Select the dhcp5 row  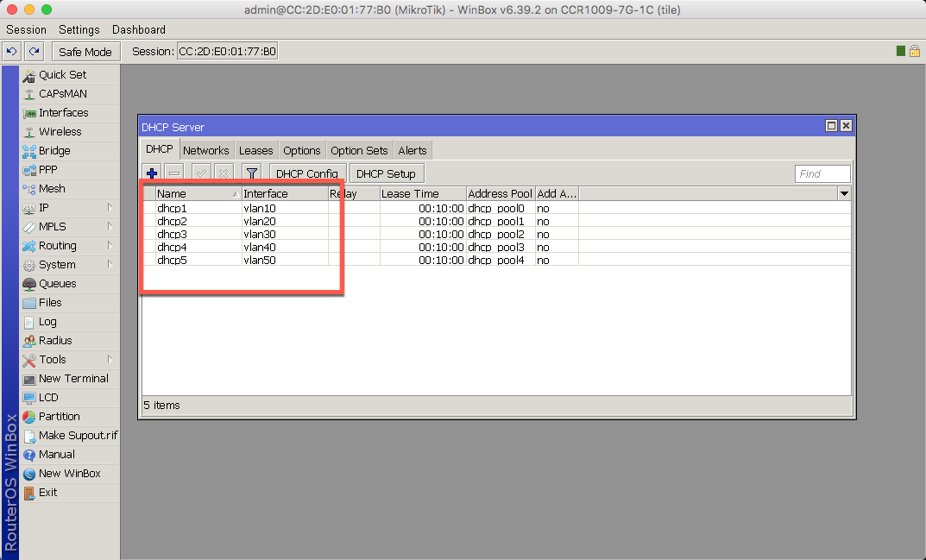click(497, 260)
